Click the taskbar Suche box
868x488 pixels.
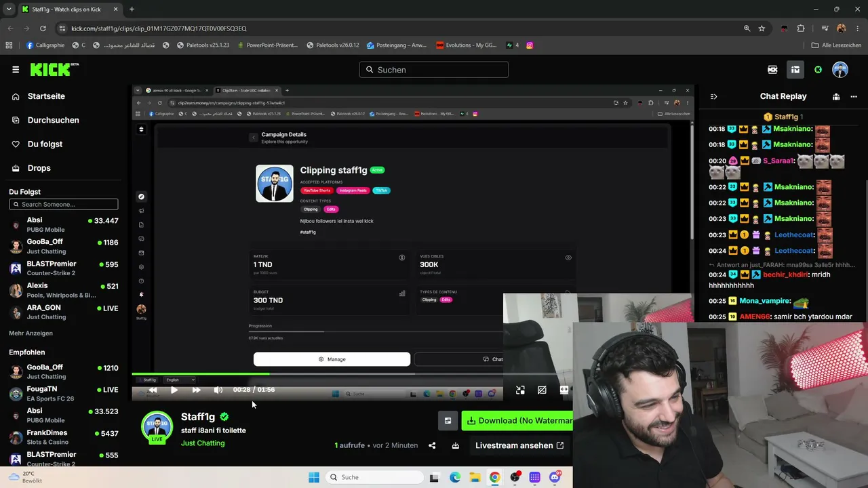(373, 477)
